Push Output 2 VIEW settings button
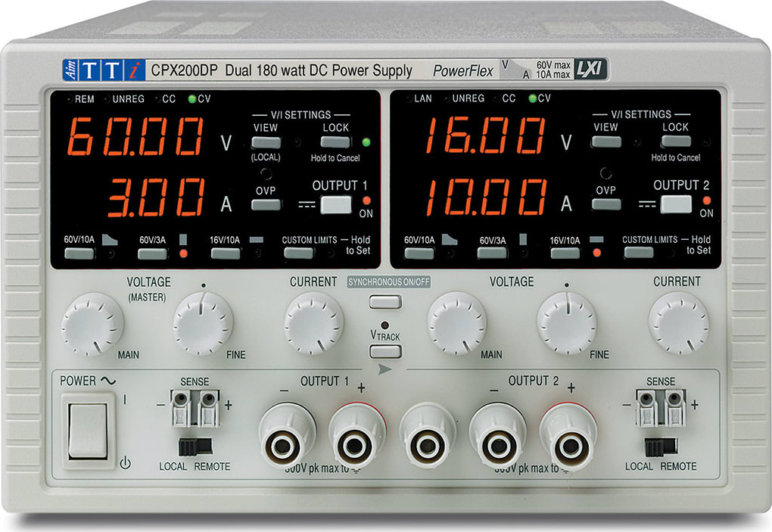Screen dimensions: 772x532 click(606, 142)
